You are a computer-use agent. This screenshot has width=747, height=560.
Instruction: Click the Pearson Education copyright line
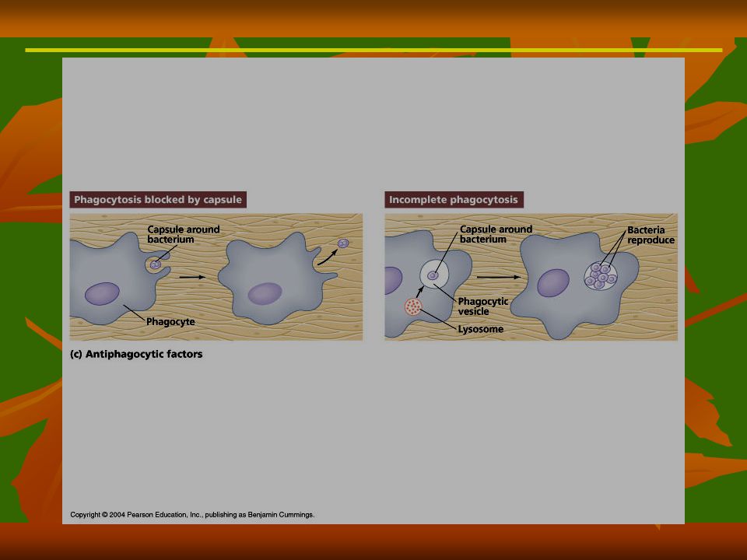pyautogui.click(x=192, y=515)
